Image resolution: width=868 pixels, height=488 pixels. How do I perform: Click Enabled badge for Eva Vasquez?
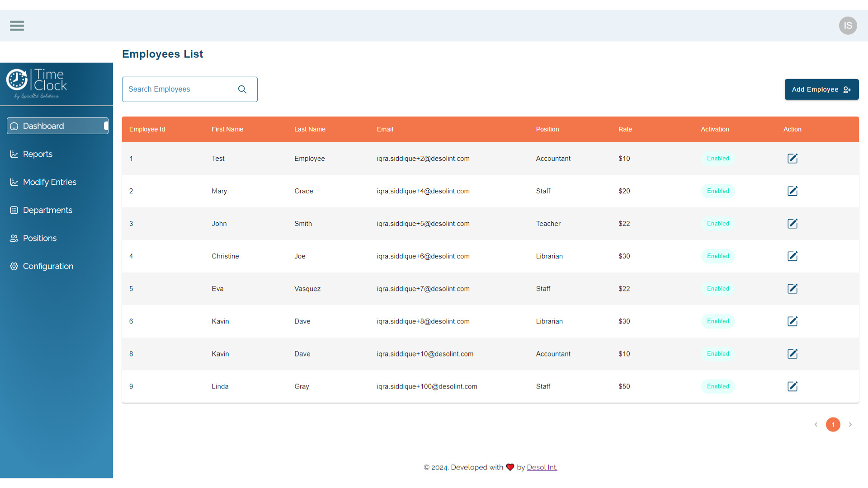[718, 289]
